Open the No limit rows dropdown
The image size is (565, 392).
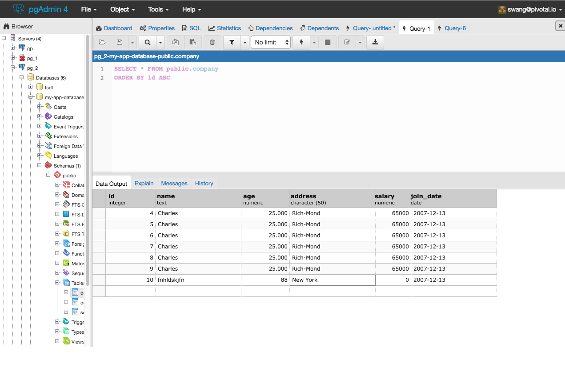click(271, 42)
